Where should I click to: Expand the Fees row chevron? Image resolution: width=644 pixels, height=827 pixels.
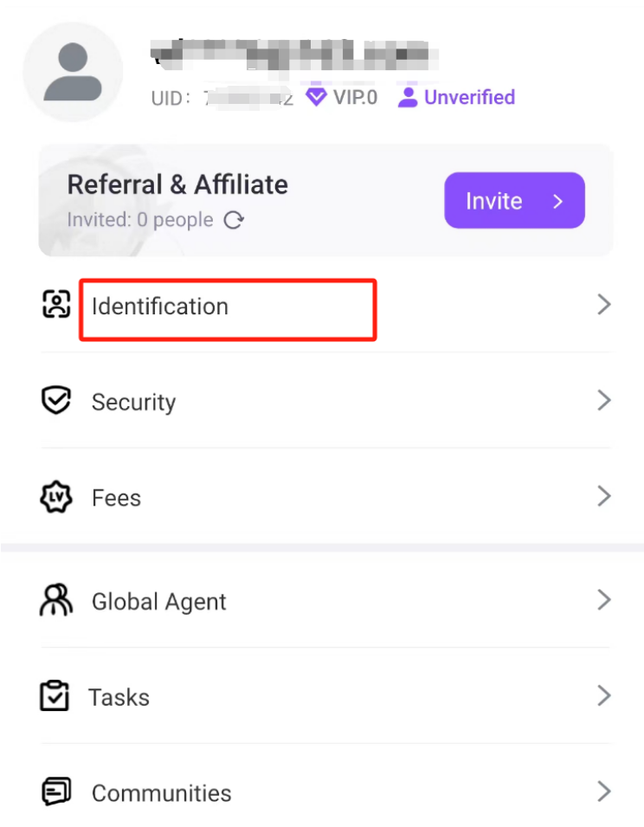point(604,496)
